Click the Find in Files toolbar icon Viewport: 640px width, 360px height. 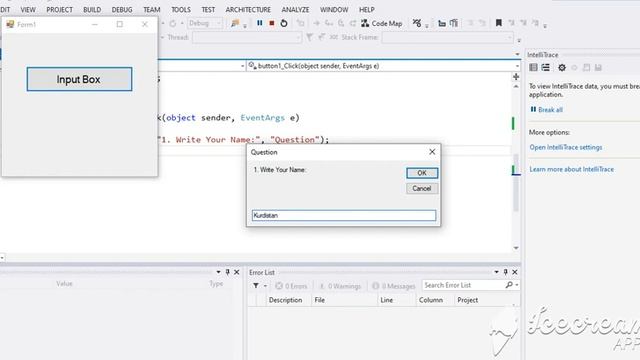[x=235, y=23]
